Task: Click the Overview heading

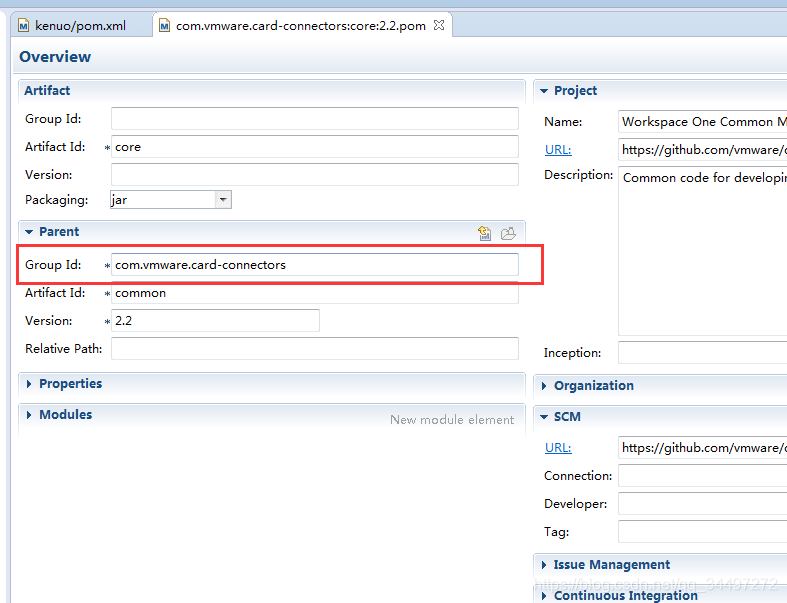Action: (55, 57)
